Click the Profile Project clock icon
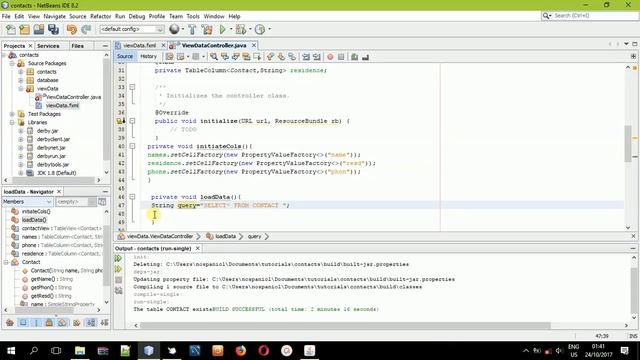The width and height of the screenshot is (640, 360). click(260, 29)
